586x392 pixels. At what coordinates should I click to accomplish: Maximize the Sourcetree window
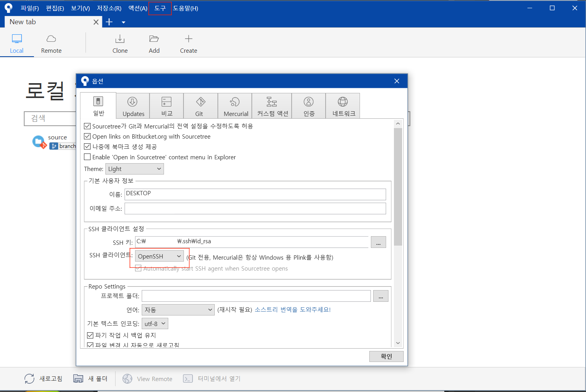pos(552,8)
